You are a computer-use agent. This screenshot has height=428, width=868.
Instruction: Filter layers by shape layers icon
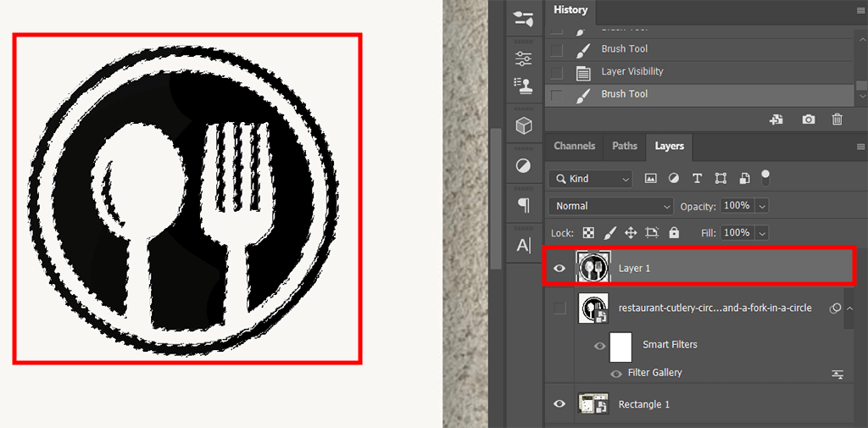[721, 178]
